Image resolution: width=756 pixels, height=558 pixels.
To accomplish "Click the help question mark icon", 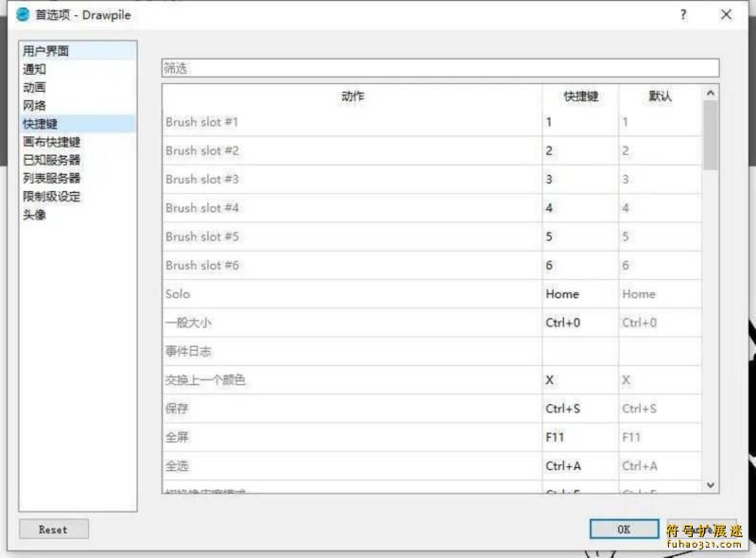I will pyautogui.click(x=683, y=15).
